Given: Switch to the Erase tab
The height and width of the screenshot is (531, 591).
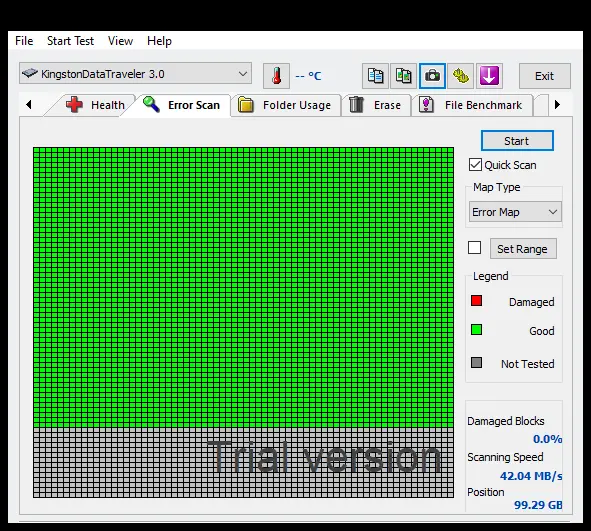Looking at the screenshot, I should tap(376, 105).
